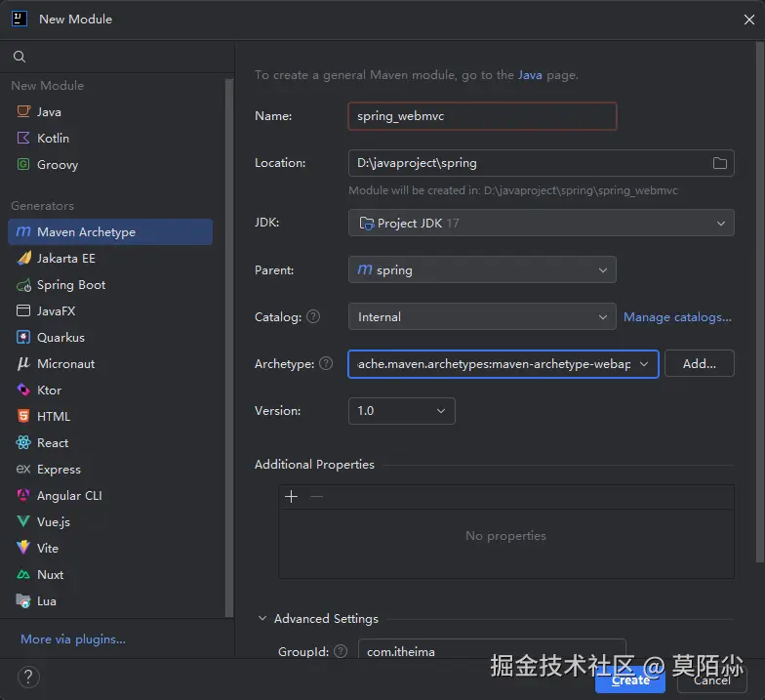The width and height of the screenshot is (765, 700).
Task: Expand the Archetype combo box arrow
Action: click(644, 363)
